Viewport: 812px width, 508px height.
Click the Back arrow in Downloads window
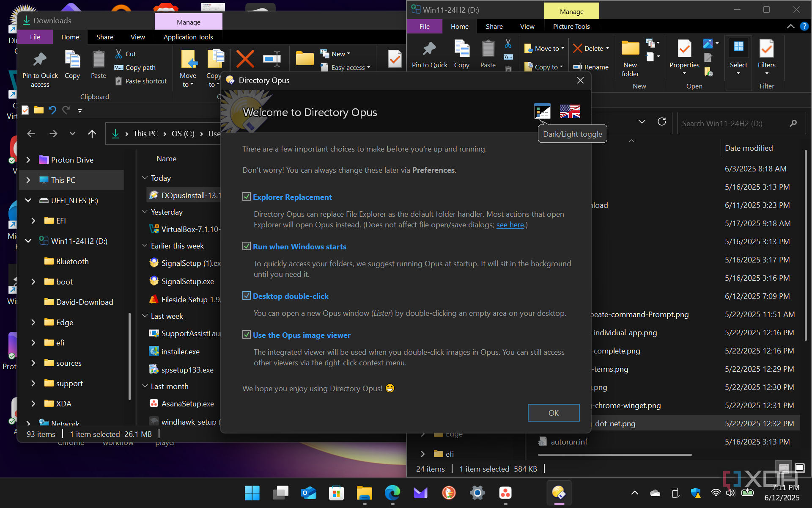[x=31, y=134]
